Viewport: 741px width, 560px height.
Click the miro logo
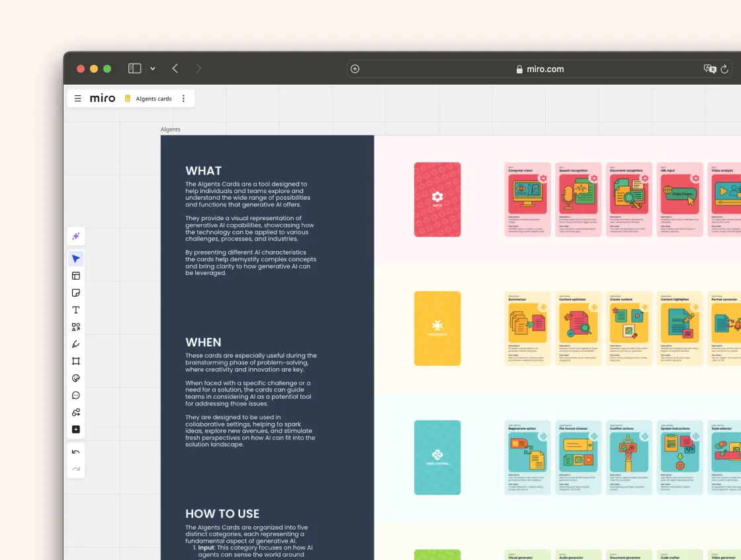(x=103, y=99)
